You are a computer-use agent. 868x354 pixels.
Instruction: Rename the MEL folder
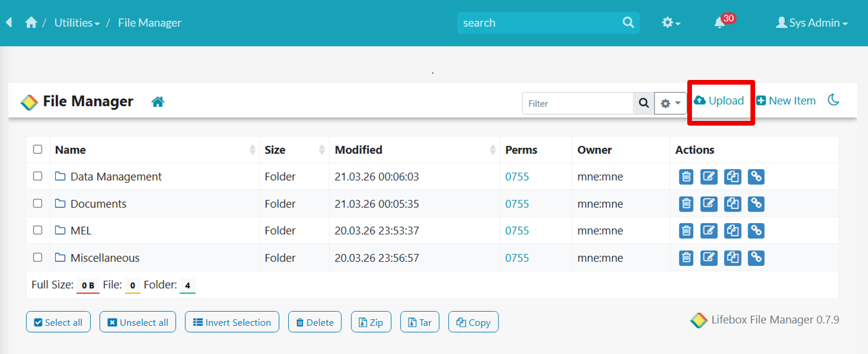pyautogui.click(x=709, y=230)
